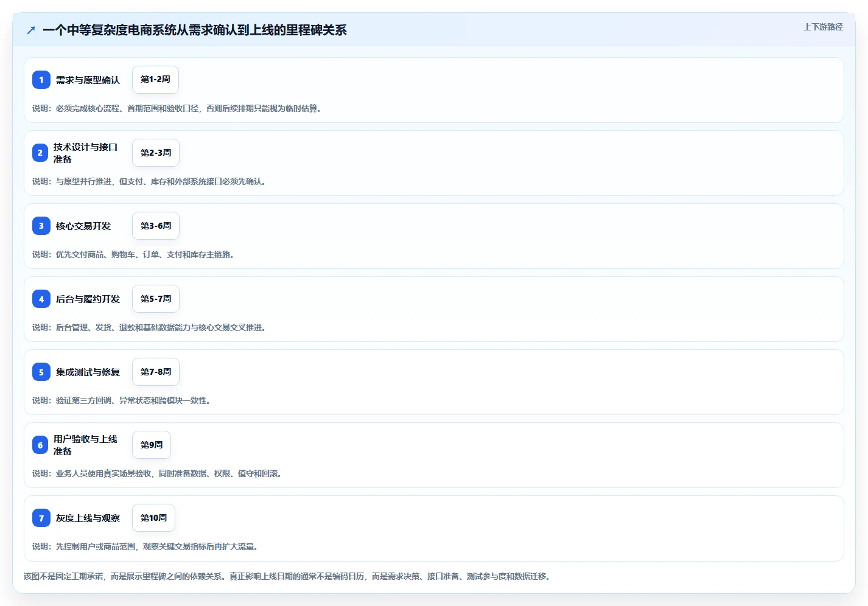Click the number 4 badge for 后台与履约开发
Image resolution: width=868 pixels, height=606 pixels.
tap(41, 299)
